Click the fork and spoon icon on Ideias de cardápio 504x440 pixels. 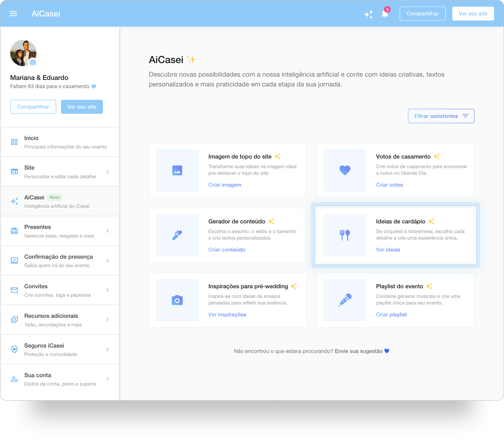pyautogui.click(x=345, y=235)
